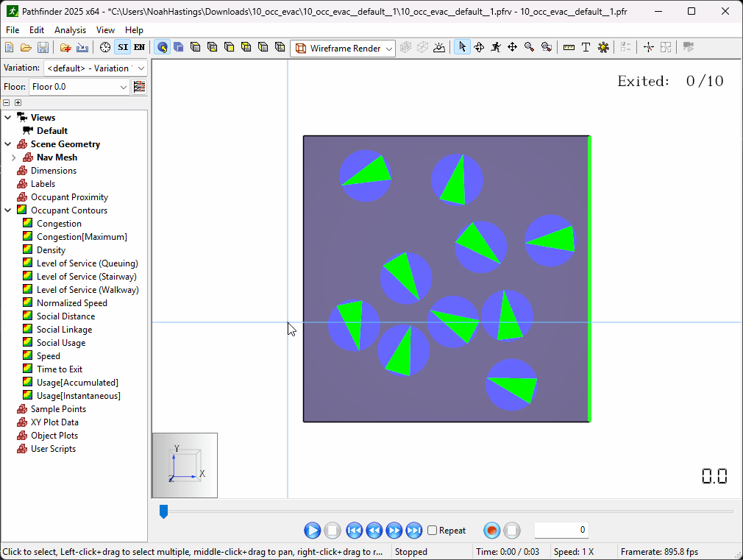Collapse all tree nodes with minus button

[6, 103]
